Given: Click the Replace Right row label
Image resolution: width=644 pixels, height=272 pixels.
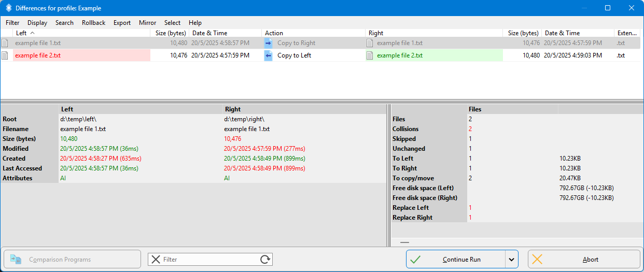Looking at the screenshot, I should 412,218.
